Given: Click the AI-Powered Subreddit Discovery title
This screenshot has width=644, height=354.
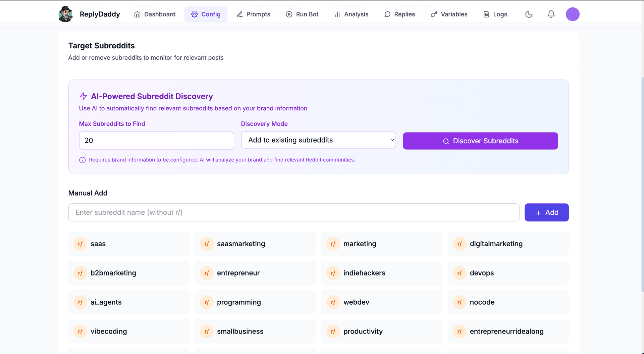Looking at the screenshot, I should 152,96.
